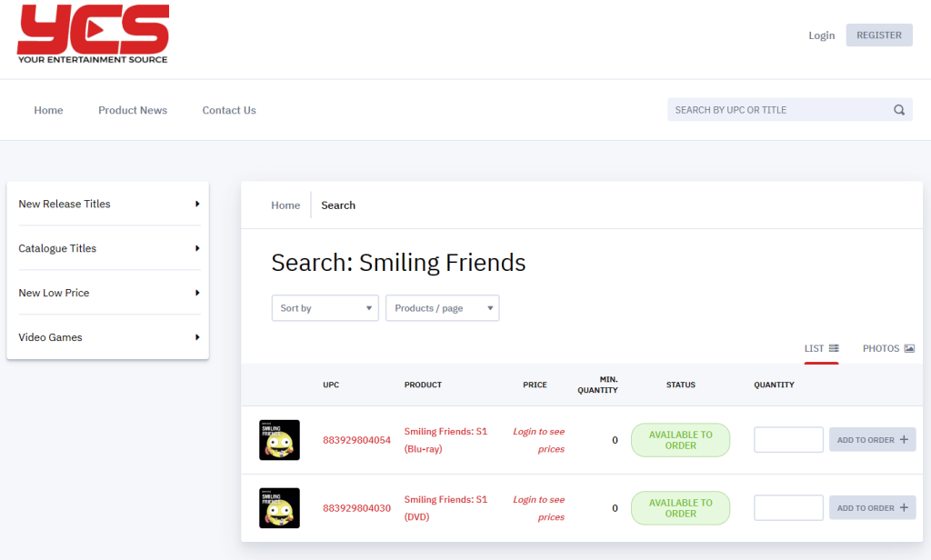Open Smiling Friends: S1 (DVD) product
This screenshot has width=931, height=560.
445,508
